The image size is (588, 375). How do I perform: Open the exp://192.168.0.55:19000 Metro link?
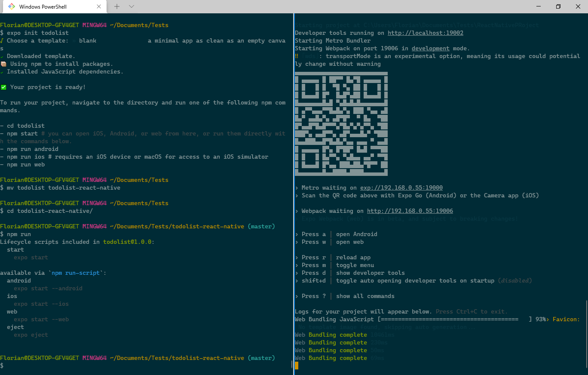401,188
